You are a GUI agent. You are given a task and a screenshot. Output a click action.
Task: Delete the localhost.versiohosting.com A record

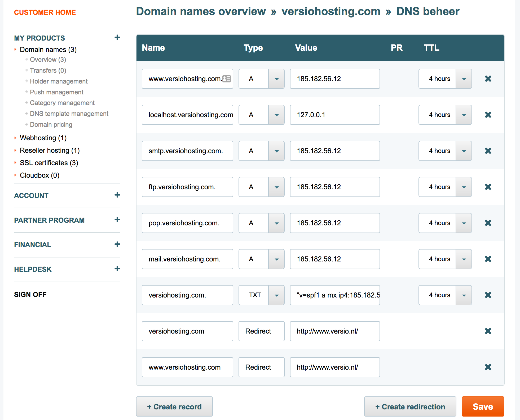[488, 115]
